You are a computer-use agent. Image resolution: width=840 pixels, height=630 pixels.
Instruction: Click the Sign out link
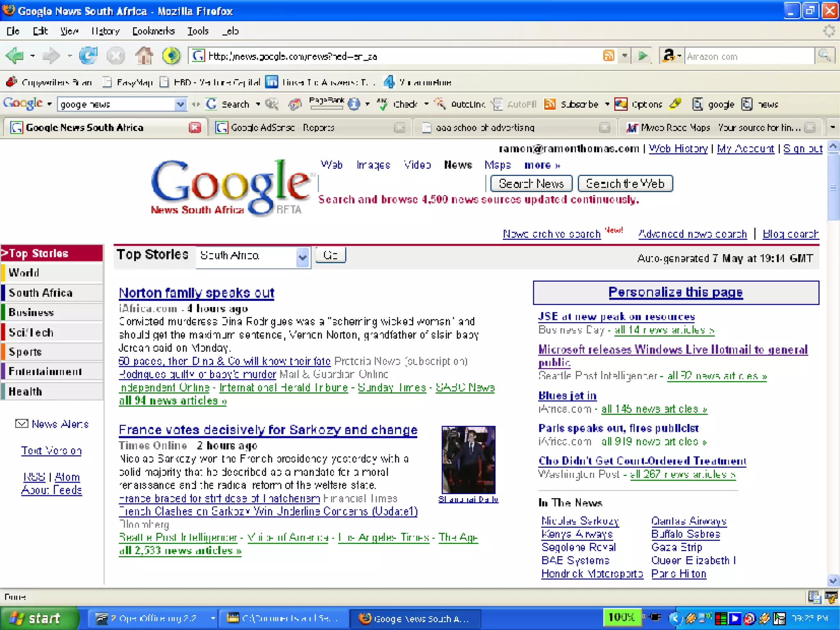(803, 149)
